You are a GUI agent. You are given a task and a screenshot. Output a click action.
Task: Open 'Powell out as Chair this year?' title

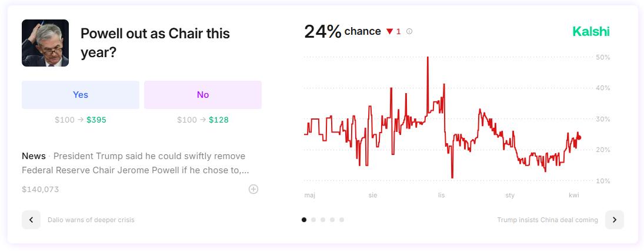[155, 43]
